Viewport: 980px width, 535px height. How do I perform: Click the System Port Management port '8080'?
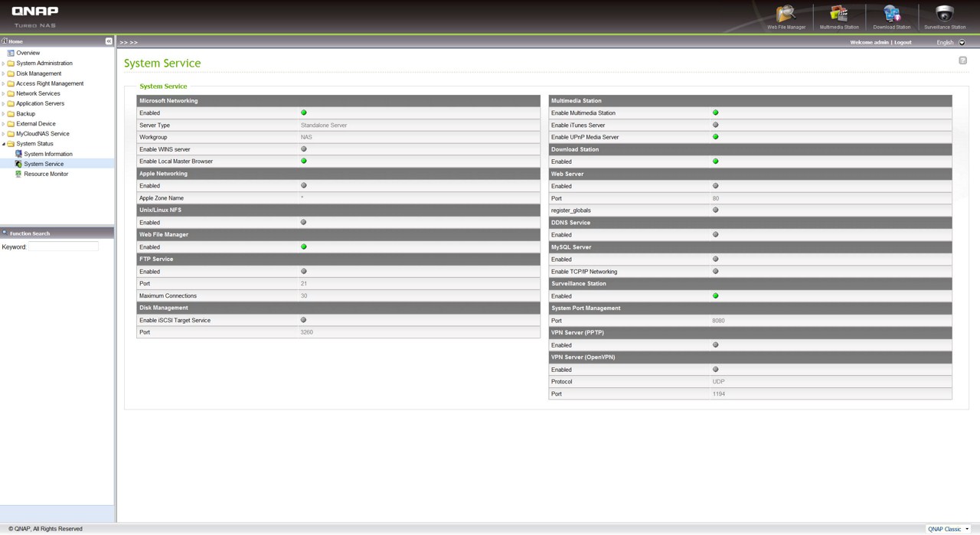point(718,320)
